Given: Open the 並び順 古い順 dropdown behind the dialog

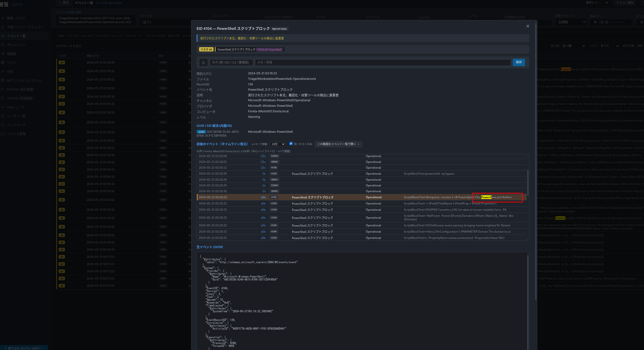Looking at the screenshot, I should (x=573, y=46).
